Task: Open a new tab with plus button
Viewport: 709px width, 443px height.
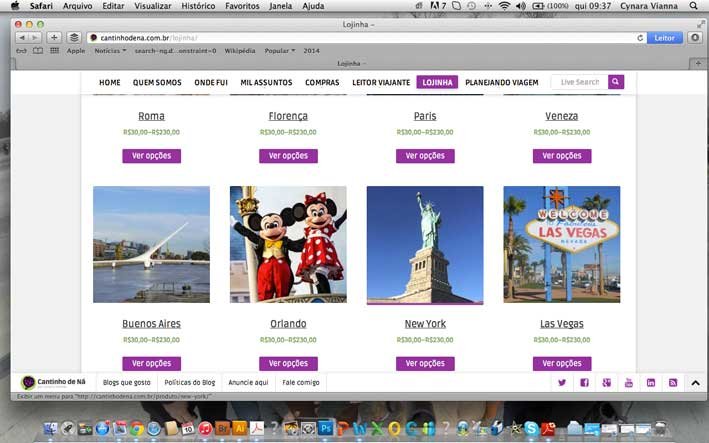Action: coord(698,63)
